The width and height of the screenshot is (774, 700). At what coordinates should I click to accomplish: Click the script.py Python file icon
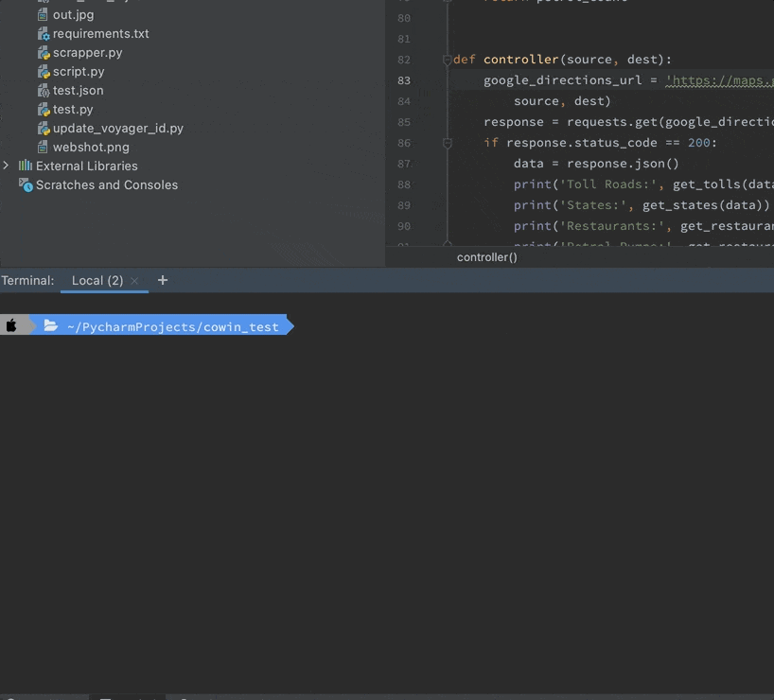coord(44,72)
